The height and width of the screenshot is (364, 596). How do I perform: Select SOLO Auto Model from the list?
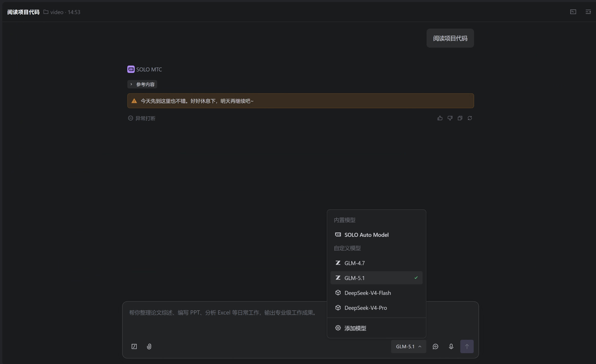(376, 235)
